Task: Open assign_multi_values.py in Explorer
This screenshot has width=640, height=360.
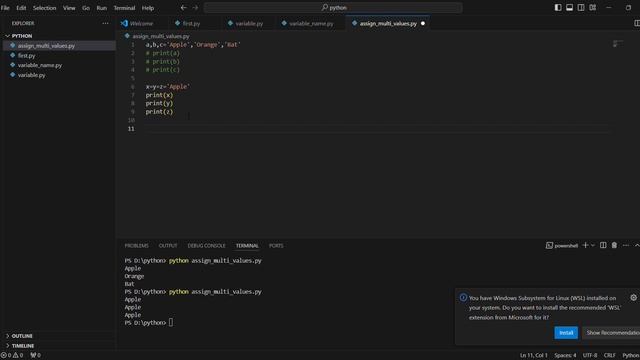Action: (x=59, y=46)
